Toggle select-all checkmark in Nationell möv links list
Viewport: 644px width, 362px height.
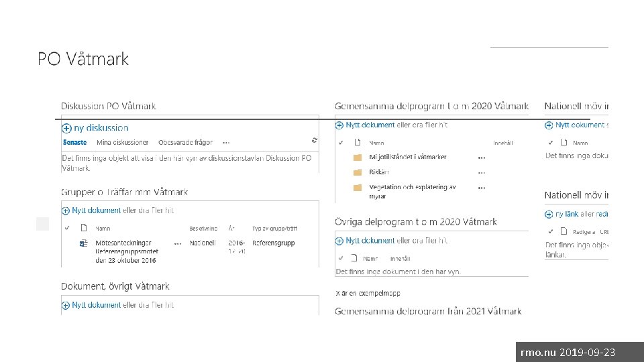(551, 231)
